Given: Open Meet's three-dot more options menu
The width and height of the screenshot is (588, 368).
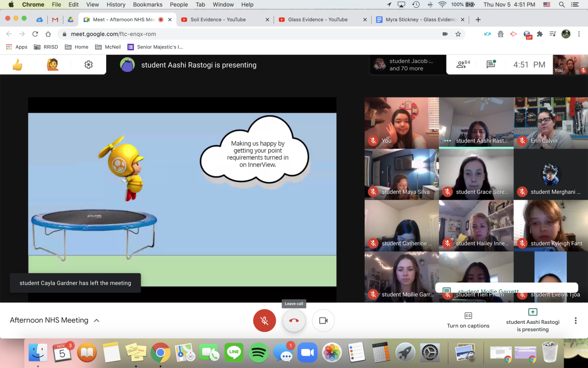Looking at the screenshot, I should 576,321.
